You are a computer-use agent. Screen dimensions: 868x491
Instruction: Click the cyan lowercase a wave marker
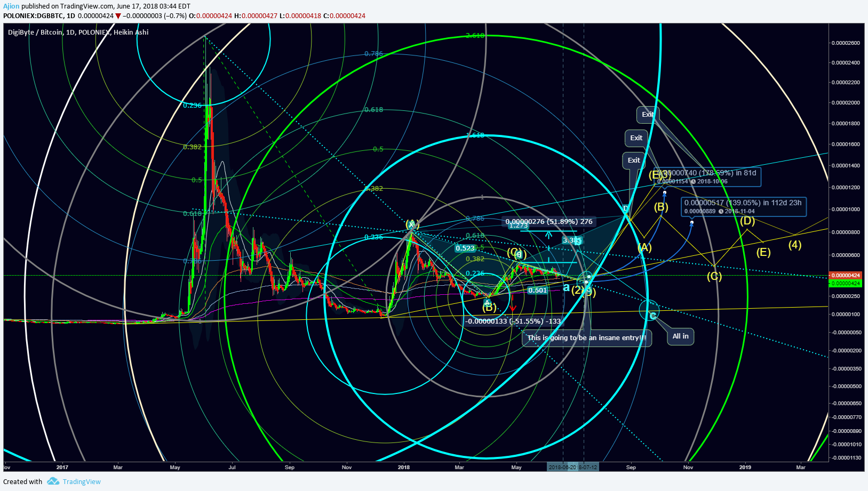point(566,287)
